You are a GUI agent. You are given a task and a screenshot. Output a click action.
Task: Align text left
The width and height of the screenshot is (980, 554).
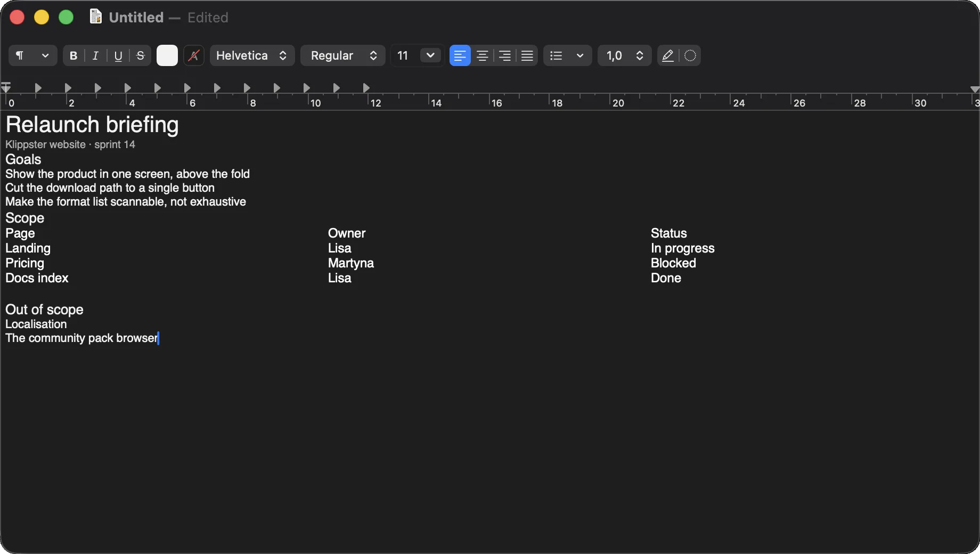[x=460, y=55]
